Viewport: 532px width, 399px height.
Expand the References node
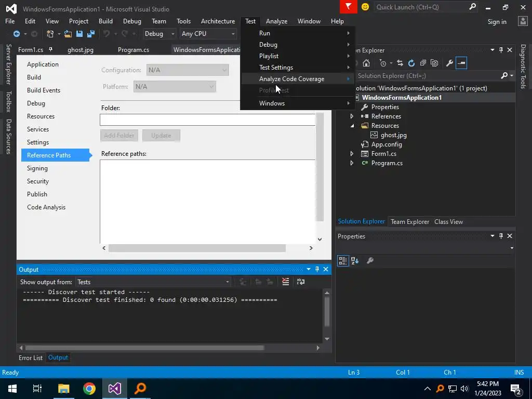coord(352,116)
